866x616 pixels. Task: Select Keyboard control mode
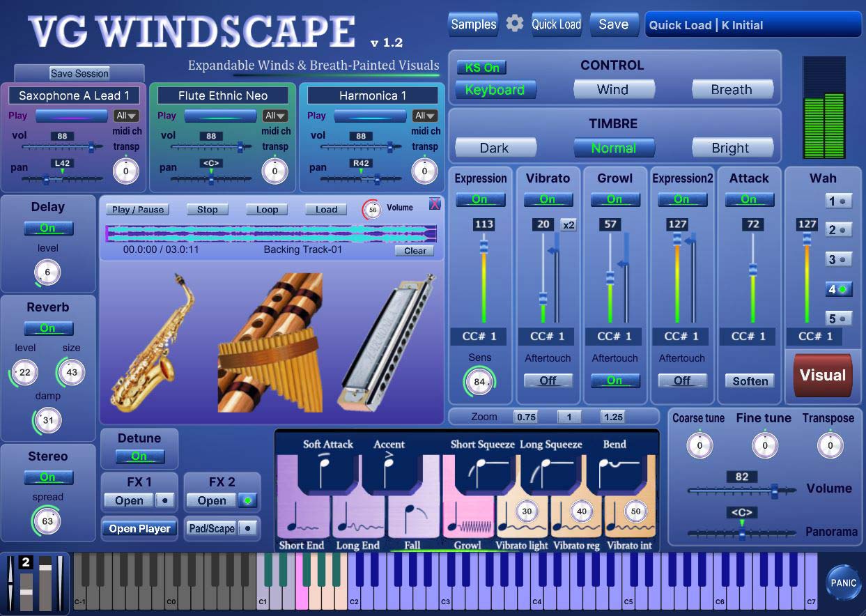495,89
